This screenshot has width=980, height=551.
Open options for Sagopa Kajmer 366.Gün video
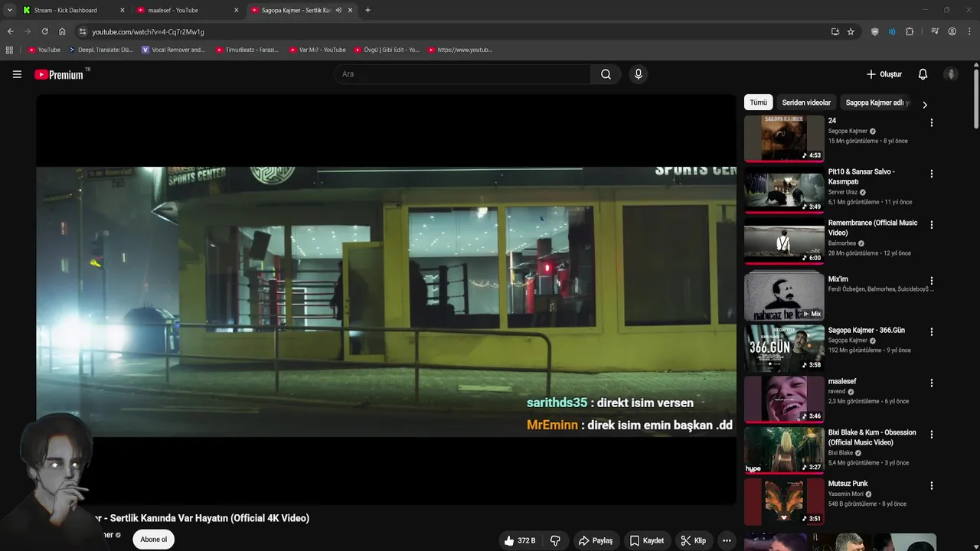pyautogui.click(x=931, y=332)
